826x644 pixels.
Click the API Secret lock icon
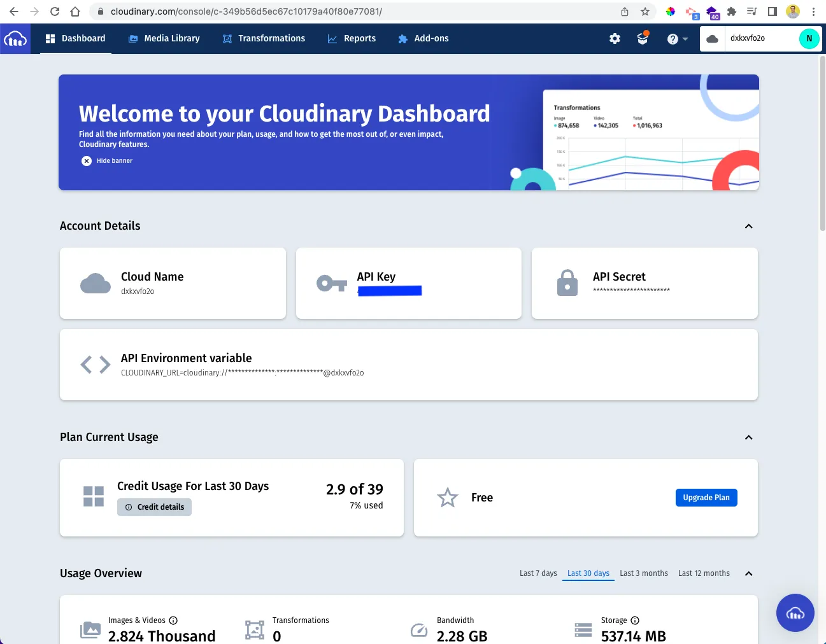tap(567, 283)
